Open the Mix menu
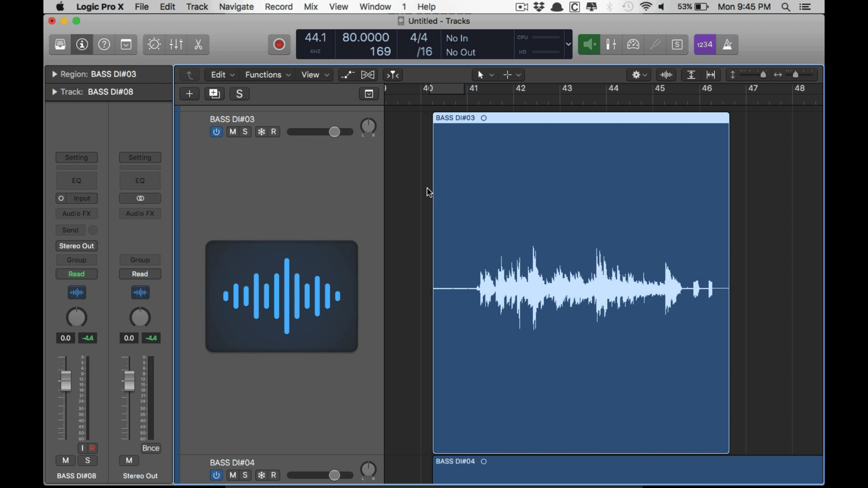This screenshot has height=488, width=868. (311, 7)
